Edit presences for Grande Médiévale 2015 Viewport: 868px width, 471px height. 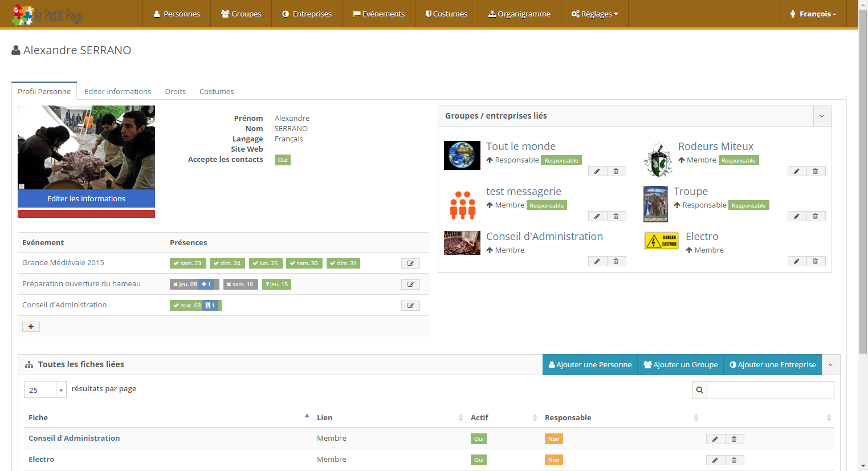point(410,263)
